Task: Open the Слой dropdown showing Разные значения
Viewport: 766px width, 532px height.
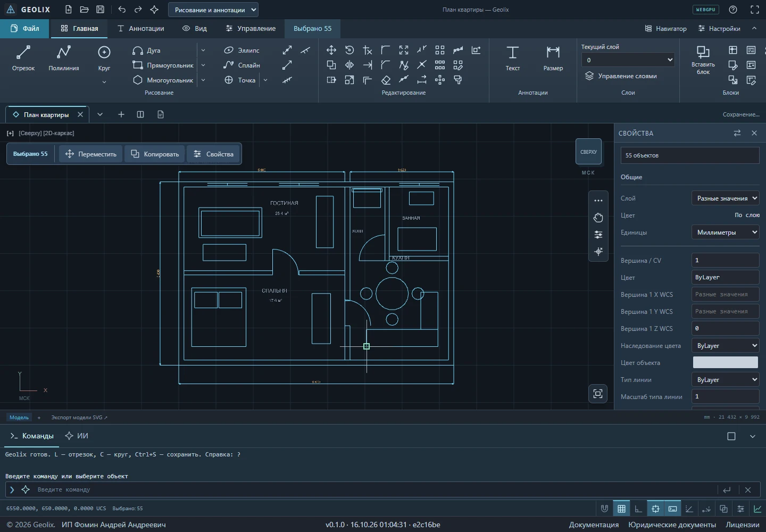Action: coord(725,198)
